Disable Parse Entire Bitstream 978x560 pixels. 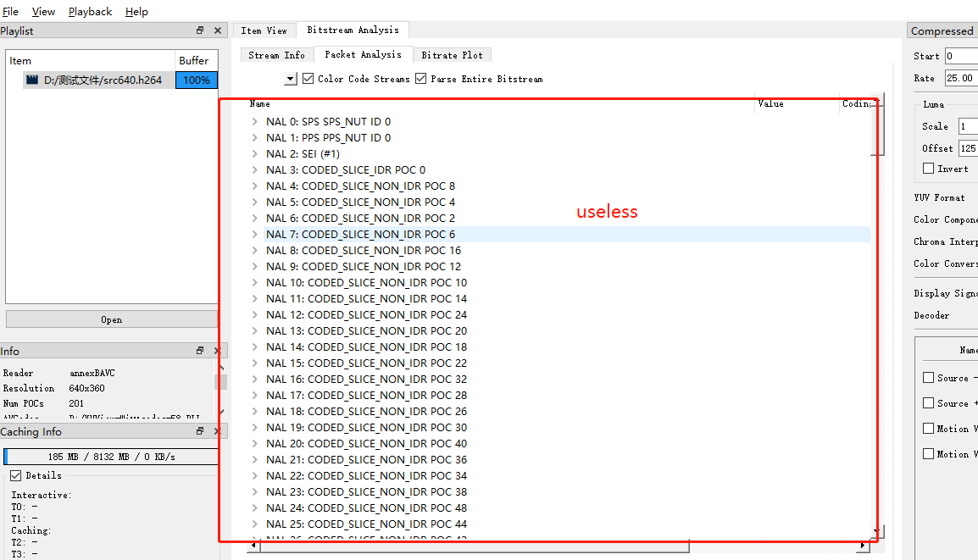click(420, 78)
